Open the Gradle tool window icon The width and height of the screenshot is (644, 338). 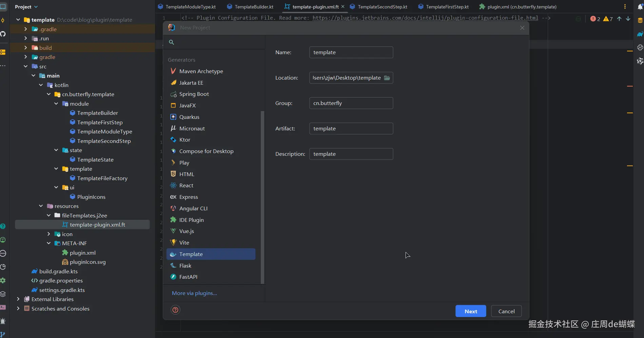point(640,34)
